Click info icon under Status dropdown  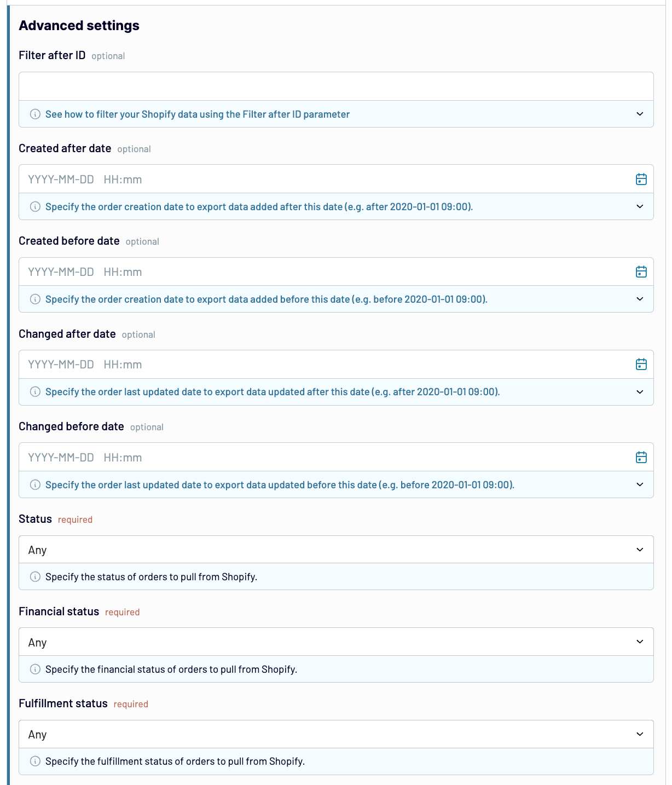(x=35, y=577)
